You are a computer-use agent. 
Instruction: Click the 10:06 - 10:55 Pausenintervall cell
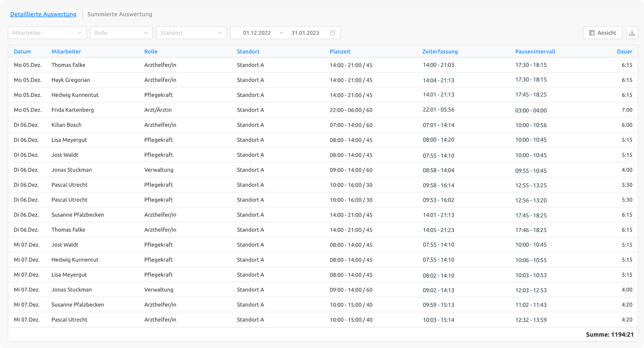tap(531, 260)
